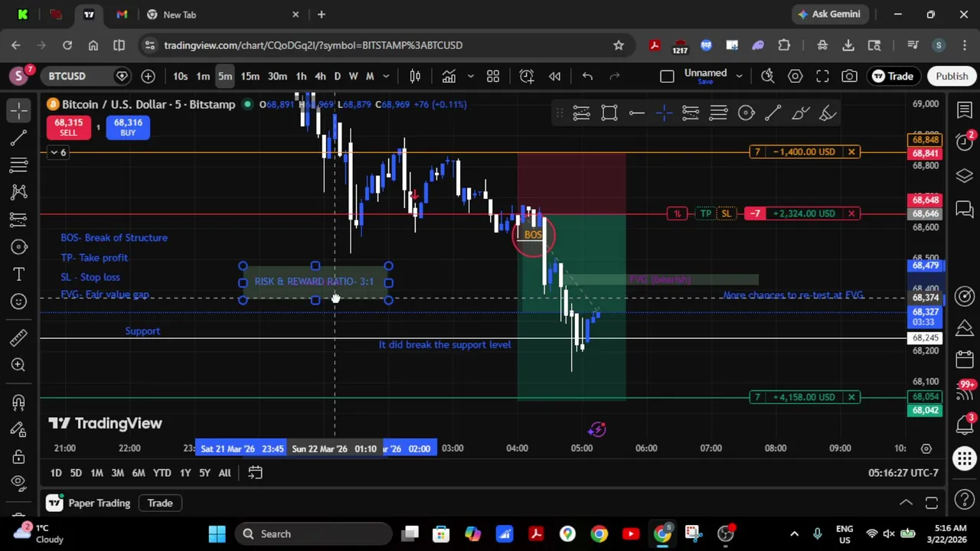This screenshot has height=551, width=980.
Task: Click Ask Gemini in browser title bar
Action: click(x=828, y=14)
